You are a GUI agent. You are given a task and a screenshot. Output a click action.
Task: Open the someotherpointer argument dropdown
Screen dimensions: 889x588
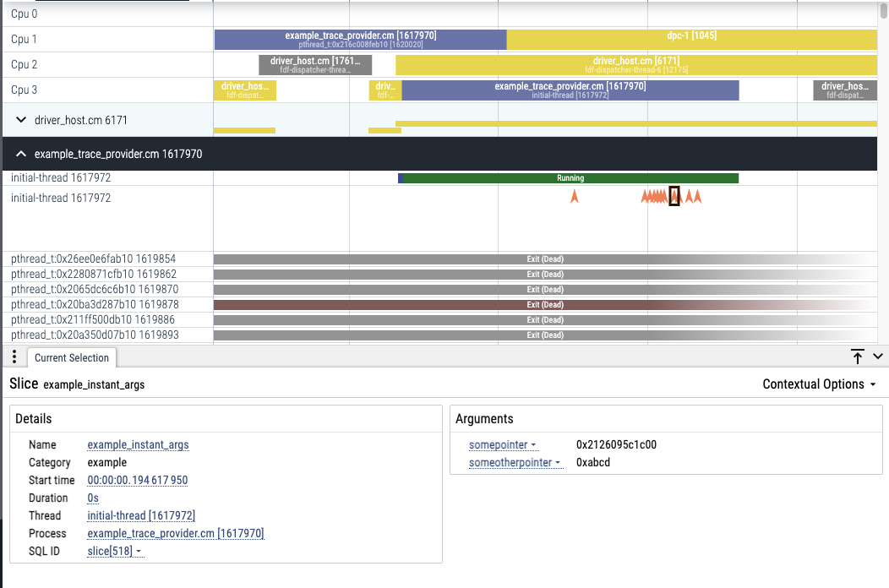[515, 462]
